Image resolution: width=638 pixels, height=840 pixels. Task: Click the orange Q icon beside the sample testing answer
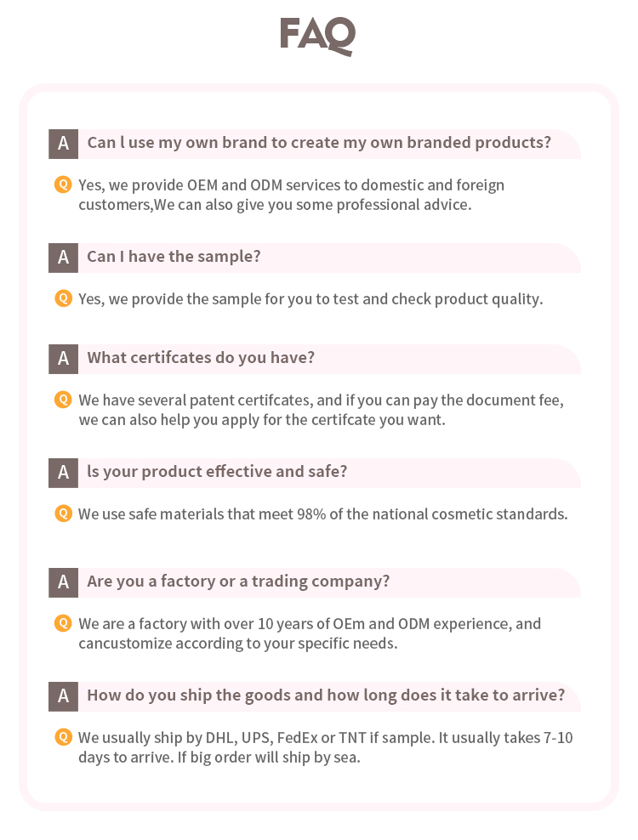click(x=63, y=298)
